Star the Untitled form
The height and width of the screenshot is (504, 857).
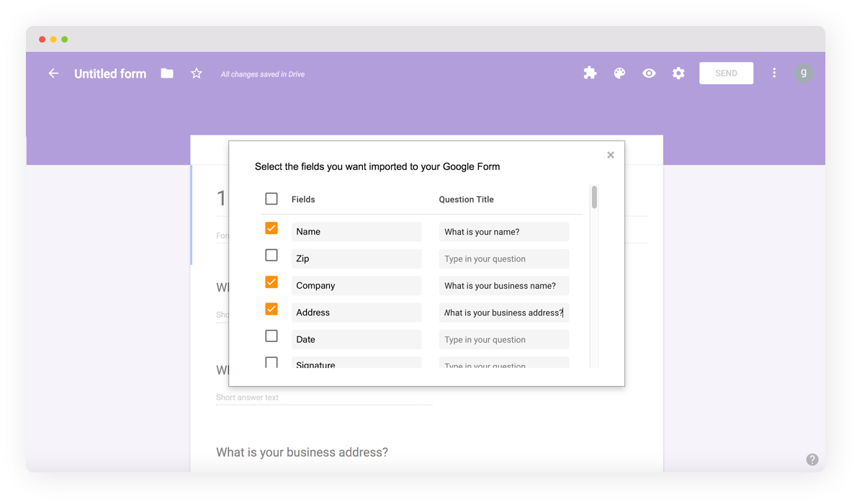(x=197, y=73)
